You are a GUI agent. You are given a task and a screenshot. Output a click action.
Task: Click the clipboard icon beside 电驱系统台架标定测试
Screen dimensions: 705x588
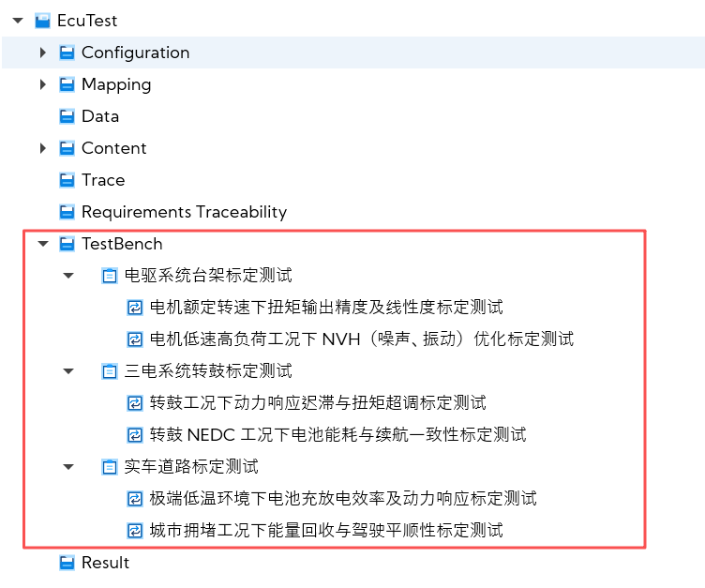click(x=110, y=276)
